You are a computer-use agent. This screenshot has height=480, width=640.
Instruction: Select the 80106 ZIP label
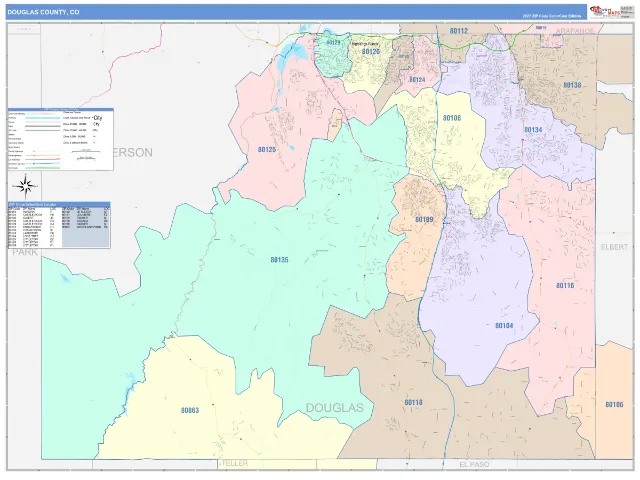coord(614,404)
